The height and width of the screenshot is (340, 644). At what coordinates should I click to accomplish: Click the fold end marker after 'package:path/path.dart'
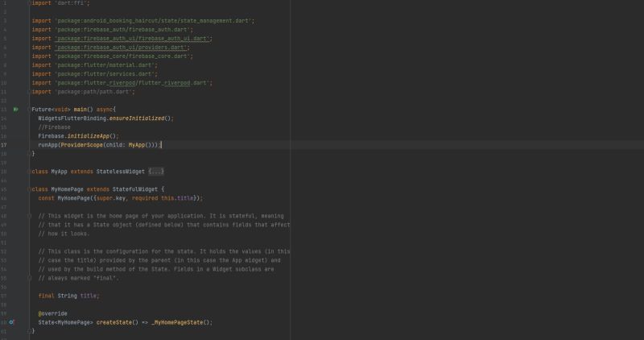pyautogui.click(x=29, y=92)
